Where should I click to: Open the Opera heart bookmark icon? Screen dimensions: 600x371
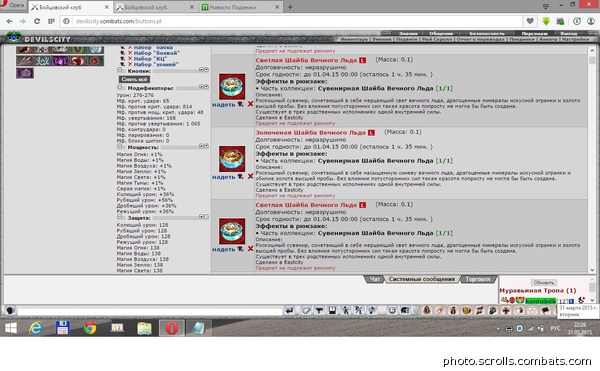click(x=530, y=21)
